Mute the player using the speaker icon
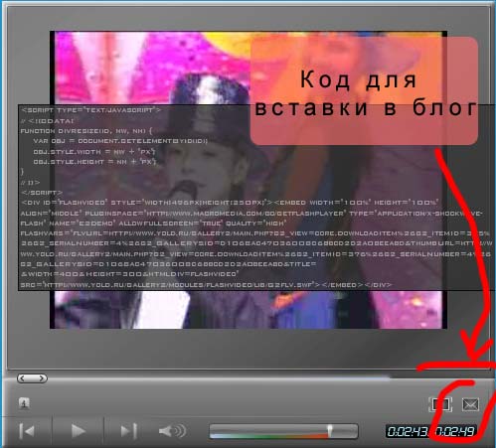The image size is (496, 448). [x=172, y=431]
